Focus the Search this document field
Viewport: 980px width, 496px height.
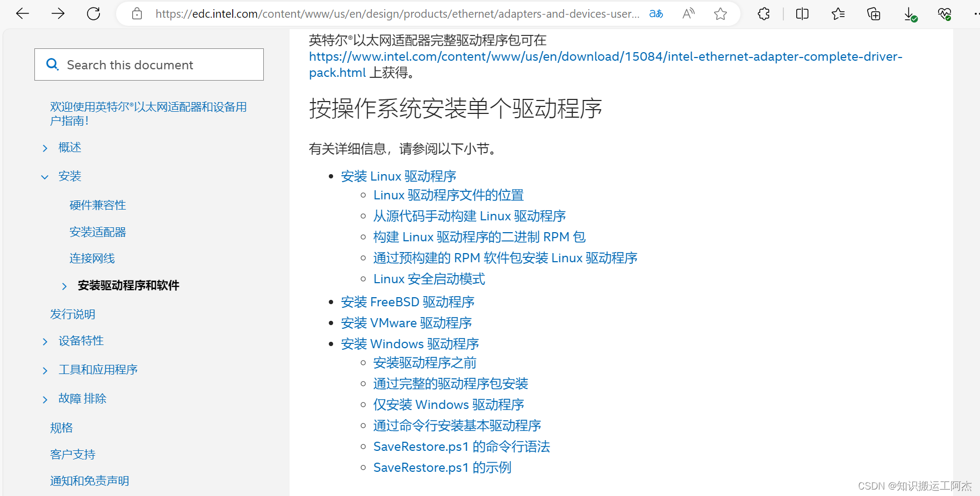point(149,64)
